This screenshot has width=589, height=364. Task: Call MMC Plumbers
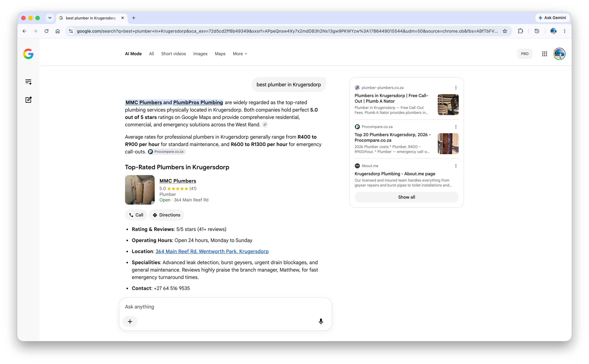[136, 215]
